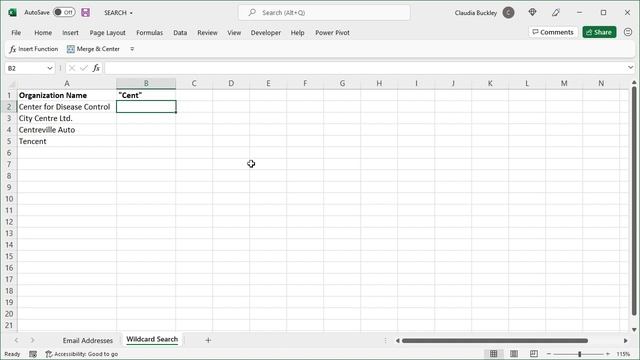The width and height of the screenshot is (640, 360).
Task: Switch to Page Break Preview icon
Action: (x=534, y=354)
